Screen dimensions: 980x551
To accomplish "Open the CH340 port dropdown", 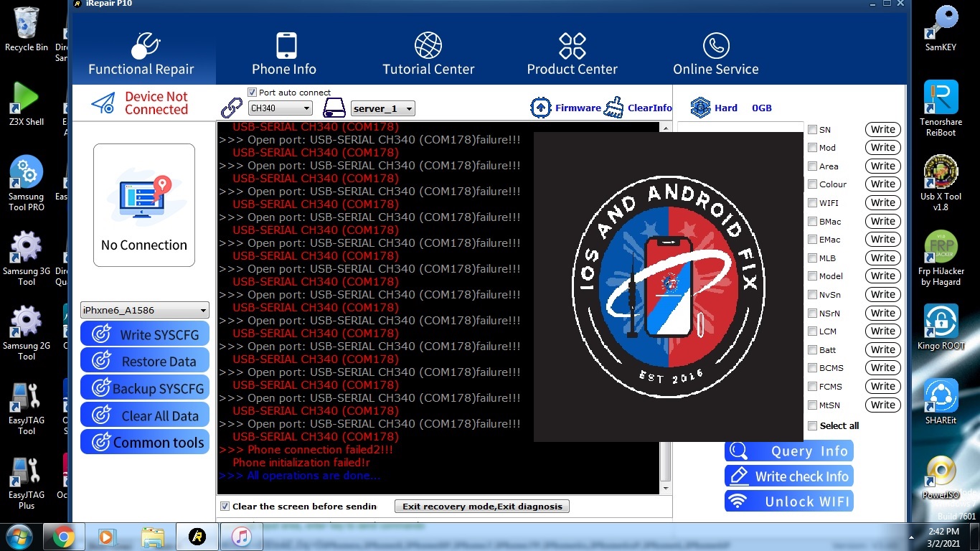I will pos(280,108).
